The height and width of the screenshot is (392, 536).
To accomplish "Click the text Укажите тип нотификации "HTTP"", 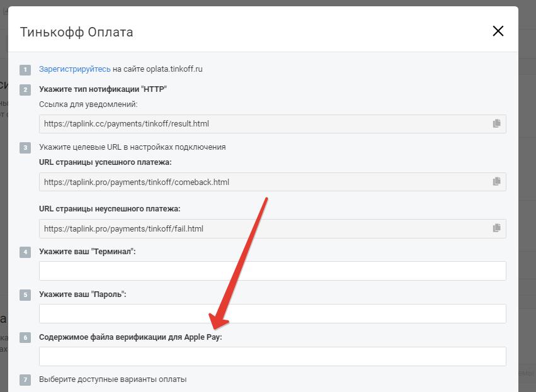I will [103, 89].
